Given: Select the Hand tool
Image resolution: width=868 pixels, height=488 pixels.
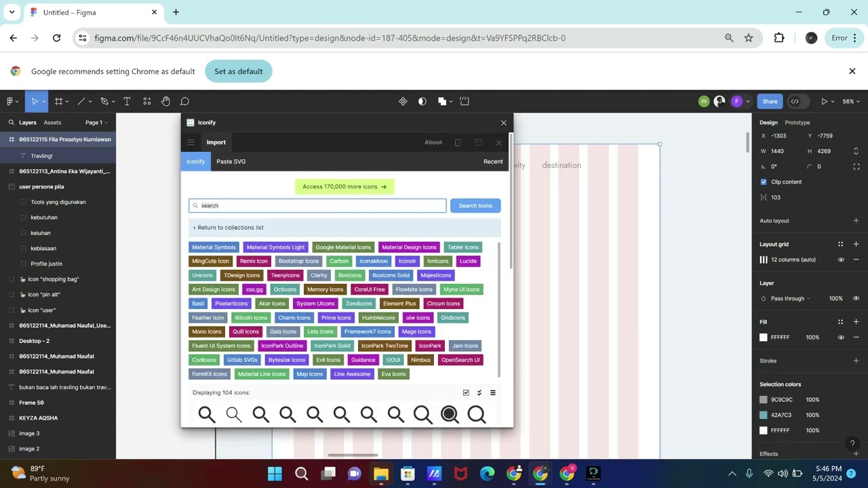Looking at the screenshot, I should tap(165, 101).
